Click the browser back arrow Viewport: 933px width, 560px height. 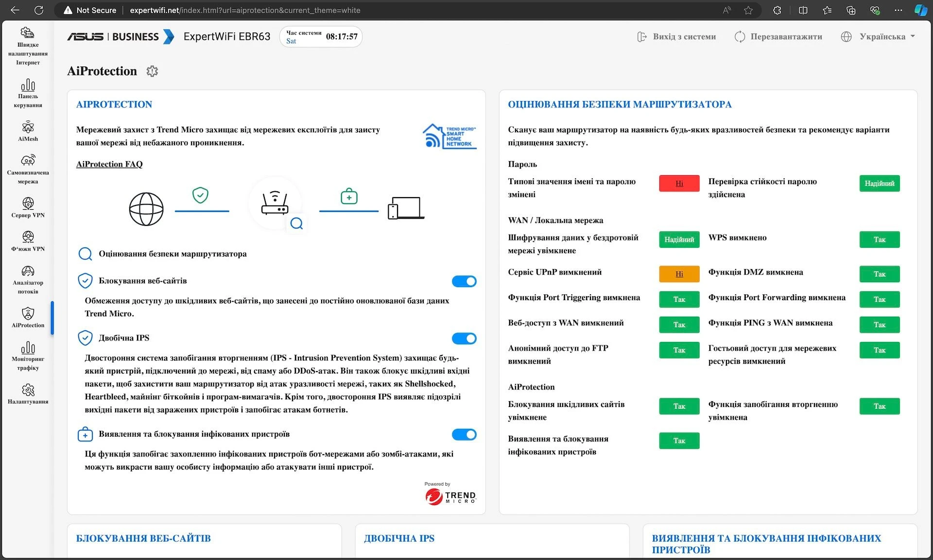pos(15,10)
